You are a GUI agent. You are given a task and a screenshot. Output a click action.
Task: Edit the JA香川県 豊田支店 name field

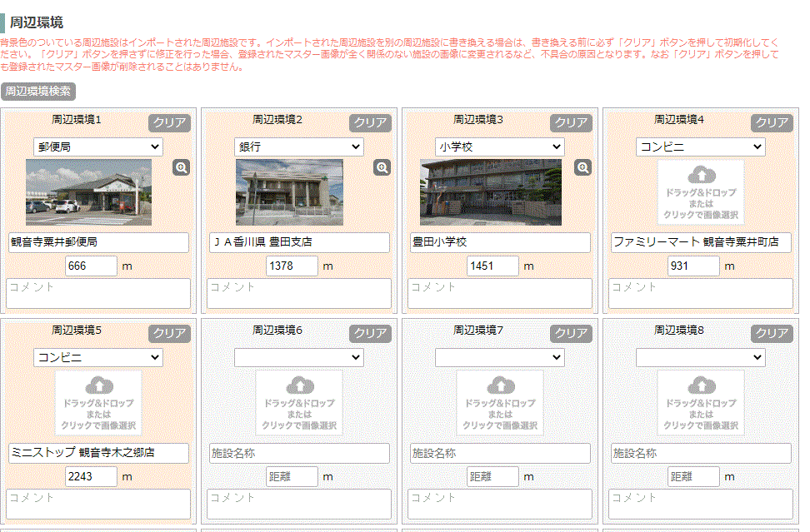(x=300, y=242)
